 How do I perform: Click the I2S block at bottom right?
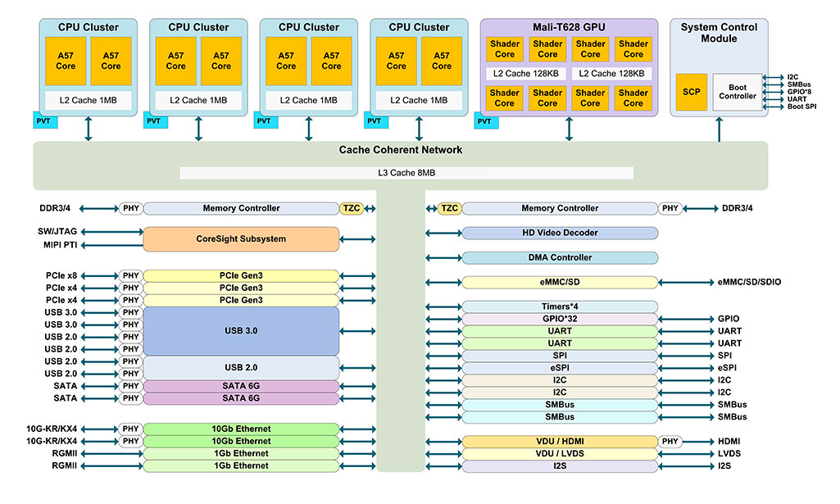click(x=560, y=466)
